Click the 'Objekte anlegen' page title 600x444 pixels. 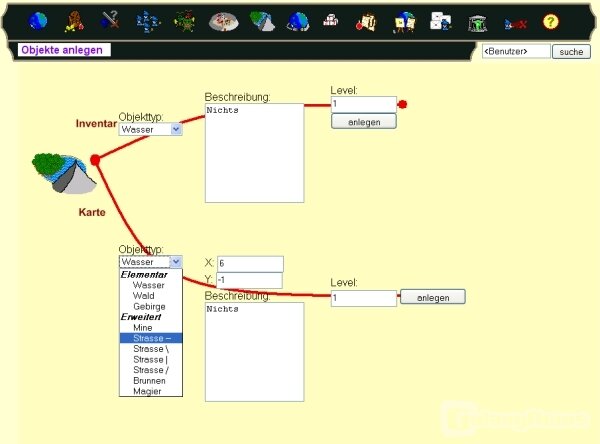tap(62, 50)
